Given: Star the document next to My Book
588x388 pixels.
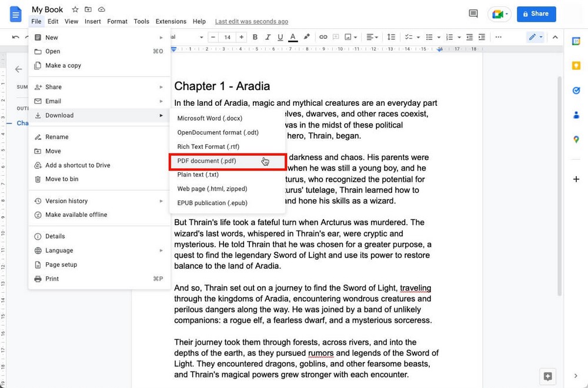Looking at the screenshot, I should click(x=75, y=9).
